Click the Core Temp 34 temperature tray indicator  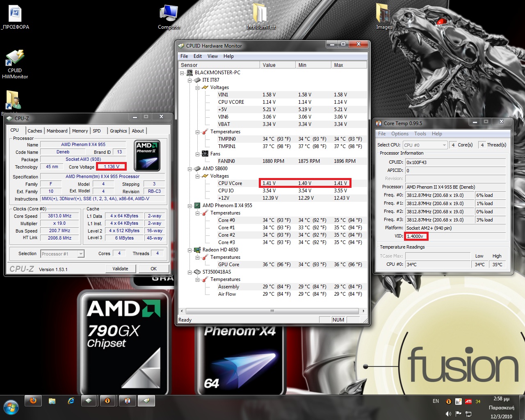click(478, 402)
